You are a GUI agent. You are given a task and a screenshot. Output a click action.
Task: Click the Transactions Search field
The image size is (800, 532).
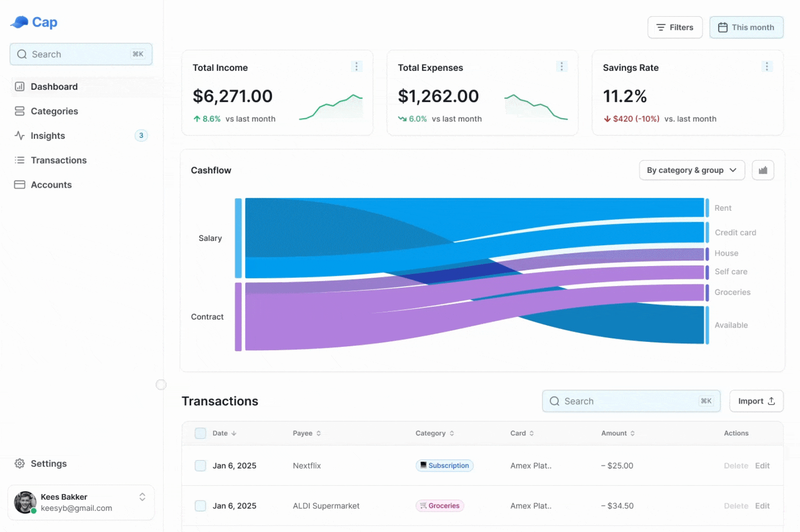point(632,401)
